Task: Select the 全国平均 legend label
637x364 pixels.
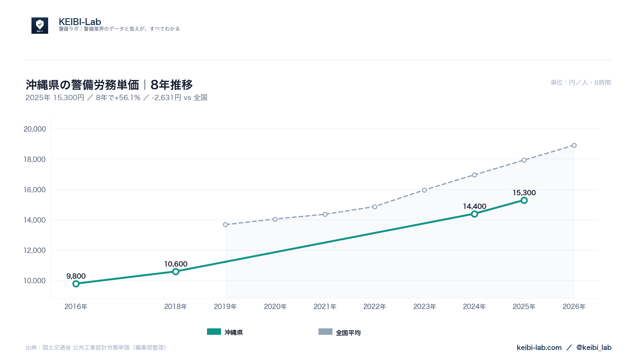Action: (x=348, y=333)
